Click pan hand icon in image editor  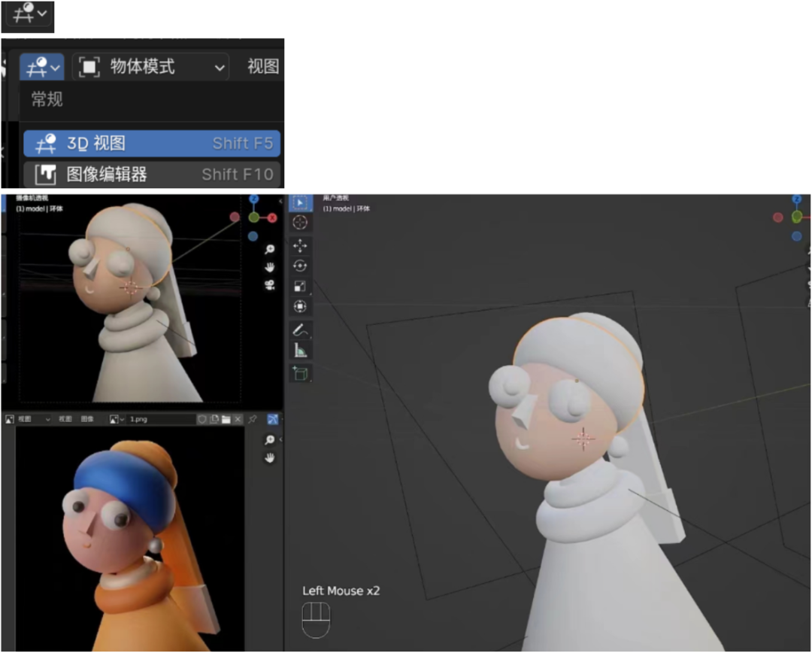(270, 457)
